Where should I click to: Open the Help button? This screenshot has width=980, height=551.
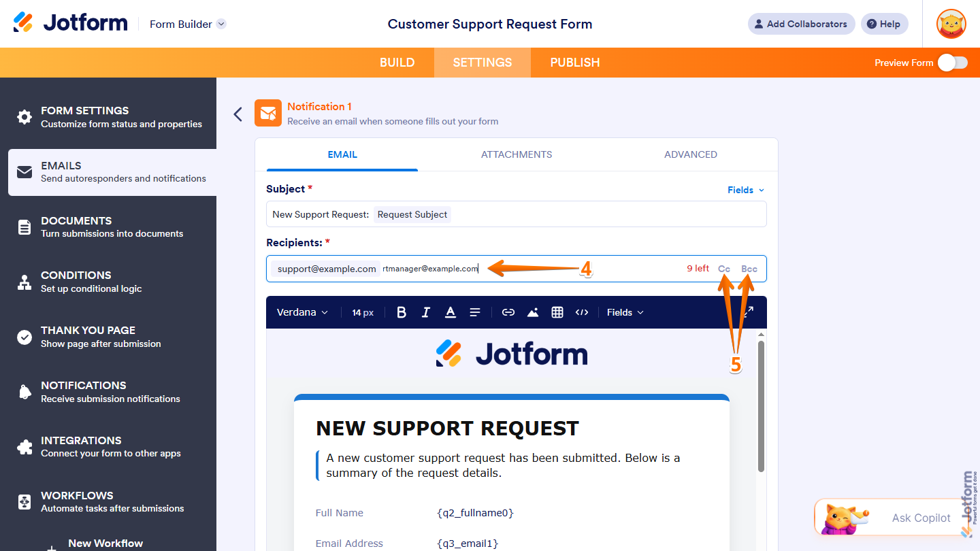[x=884, y=24]
